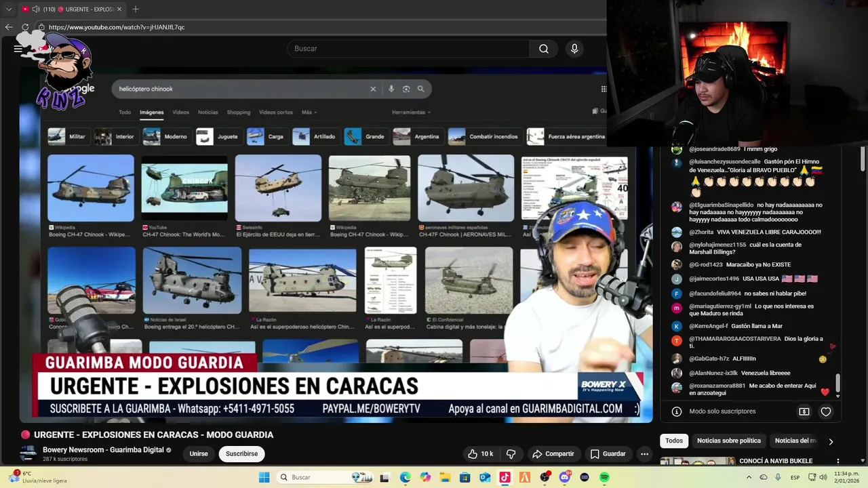This screenshot has height=488, width=868.
Task: Focus the YouTube Buscar search field
Action: (408, 49)
